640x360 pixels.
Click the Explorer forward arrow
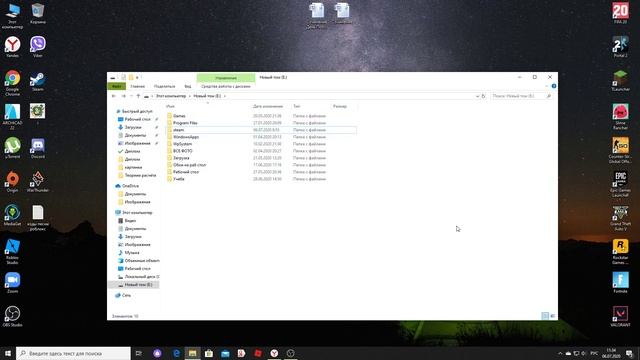(x=124, y=96)
